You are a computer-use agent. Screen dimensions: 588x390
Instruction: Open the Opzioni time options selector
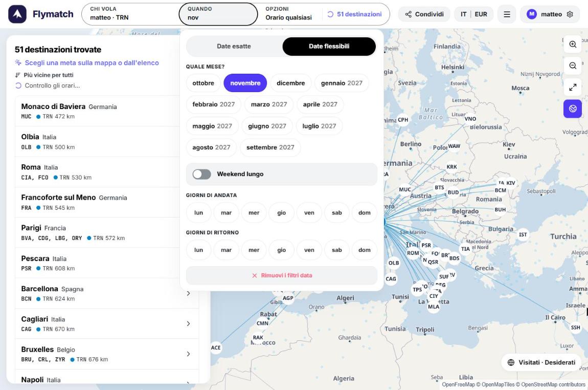289,14
